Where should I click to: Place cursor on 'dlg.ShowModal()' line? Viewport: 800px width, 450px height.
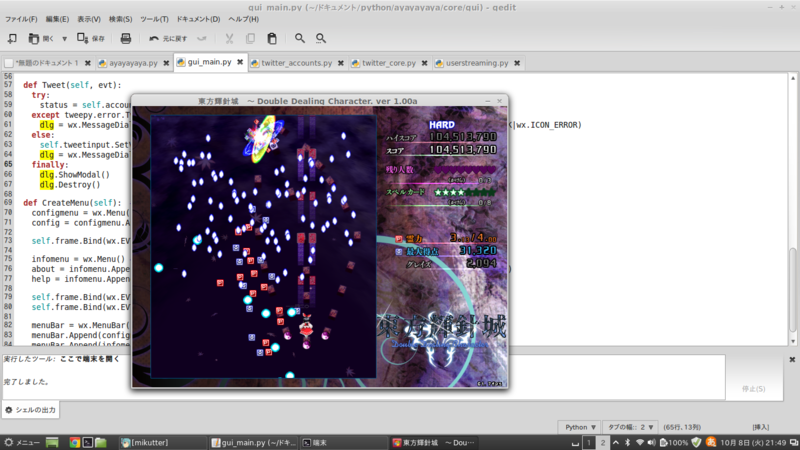pos(74,174)
